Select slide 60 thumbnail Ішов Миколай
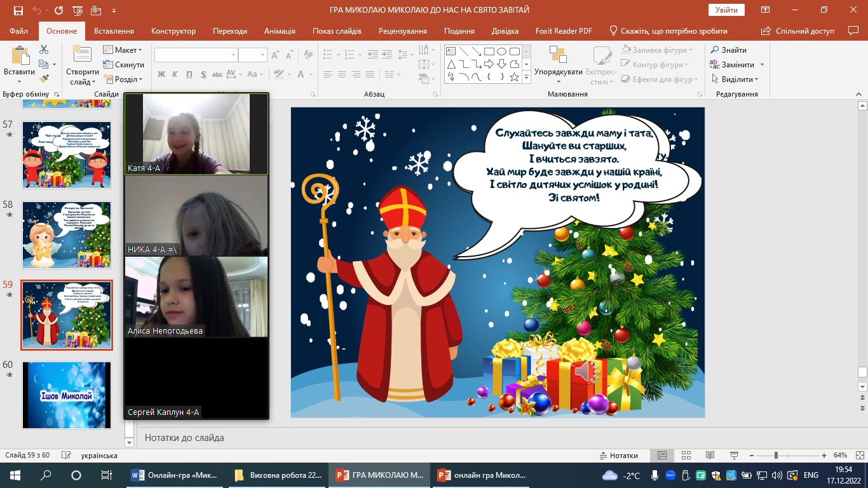Screen dimensions: 868x488 (x=67, y=395)
